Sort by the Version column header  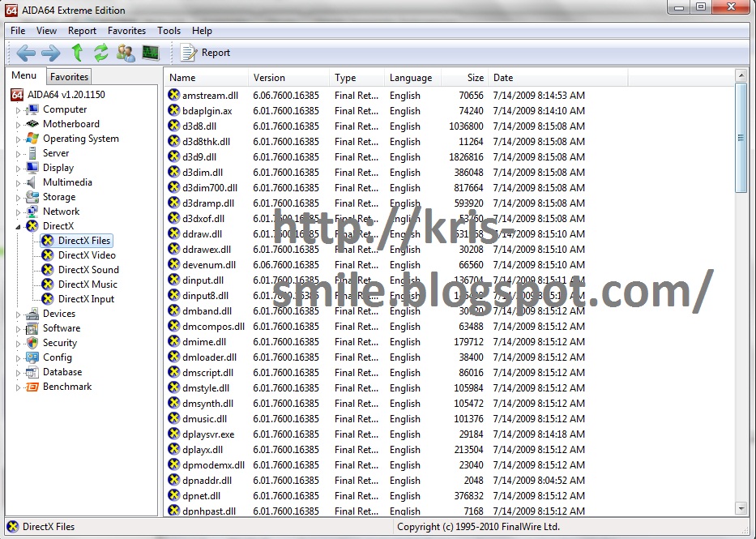(288, 78)
